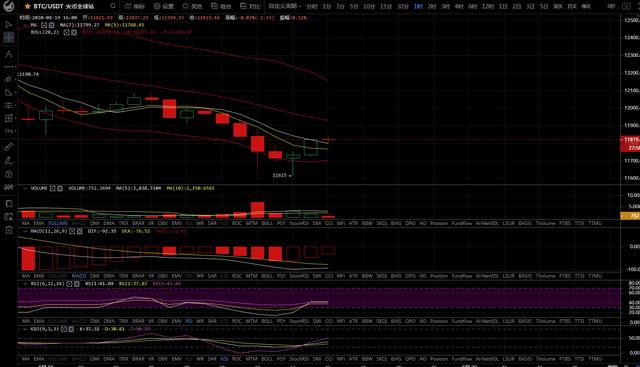This screenshot has width=640, height=367.
Task: Click the image text icon in sidebar
Action: coord(9,217)
